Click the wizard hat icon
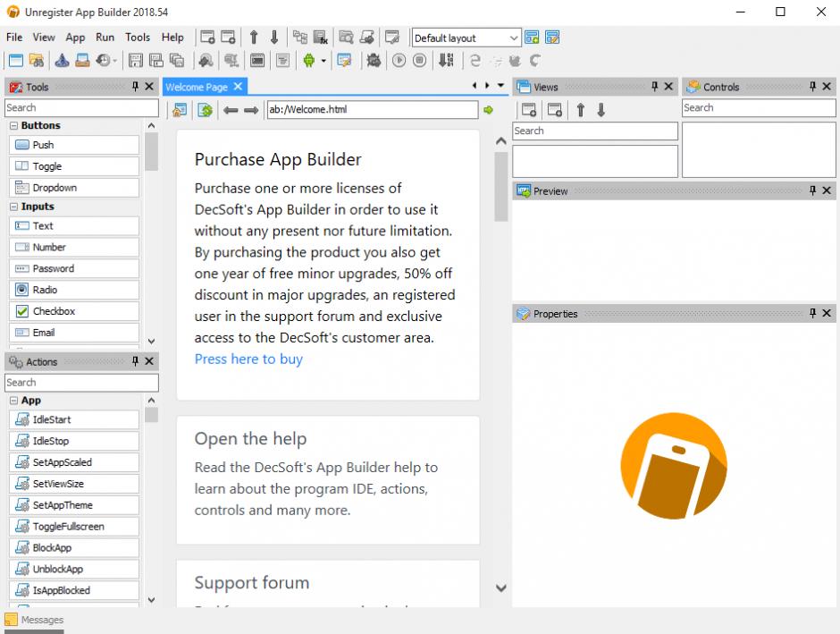 coord(63,61)
